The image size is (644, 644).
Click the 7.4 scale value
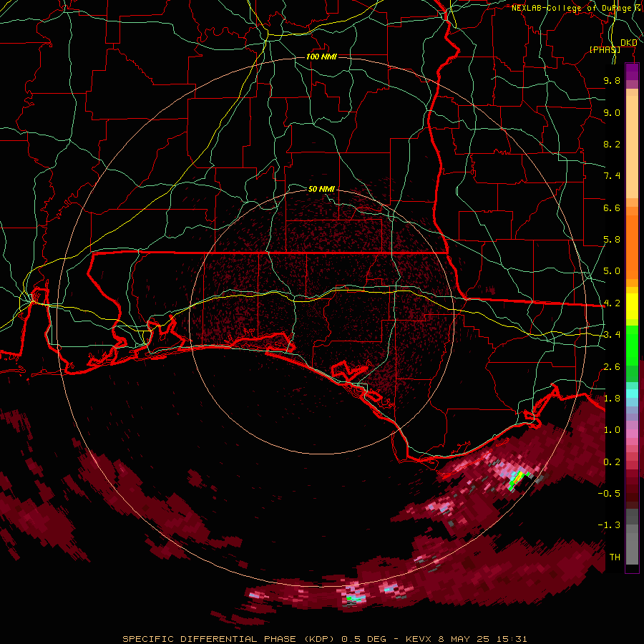click(x=612, y=176)
